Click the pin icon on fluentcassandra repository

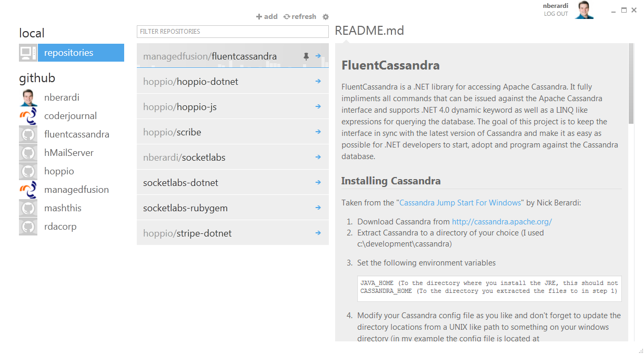306,56
